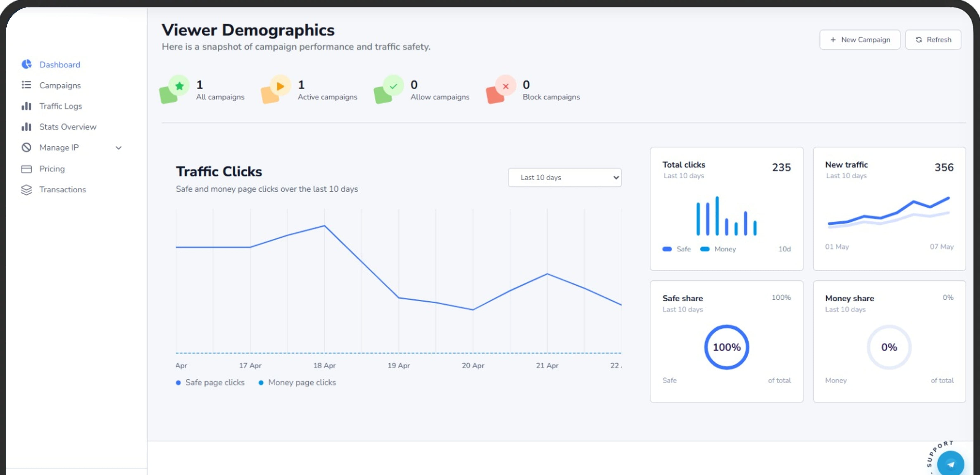The height and width of the screenshot is (475, 980).
Task: Navigate to Stats Overview
Action: [68, 127]
